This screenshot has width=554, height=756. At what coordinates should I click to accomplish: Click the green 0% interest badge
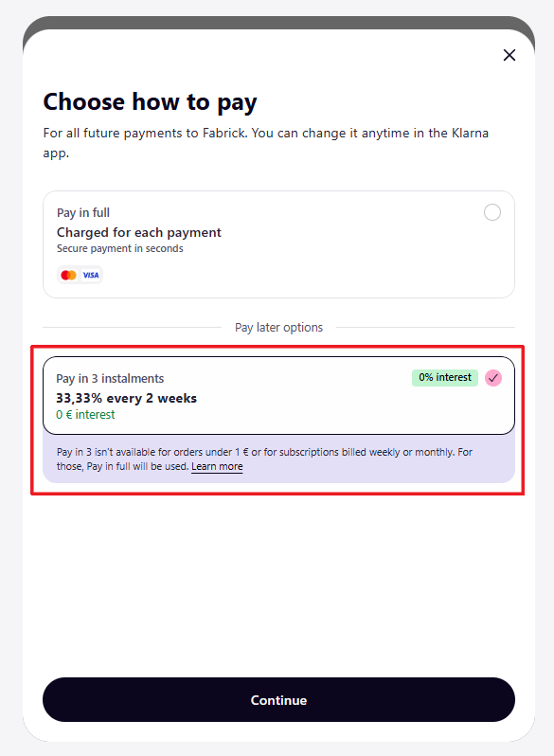[x=444, y=377]
